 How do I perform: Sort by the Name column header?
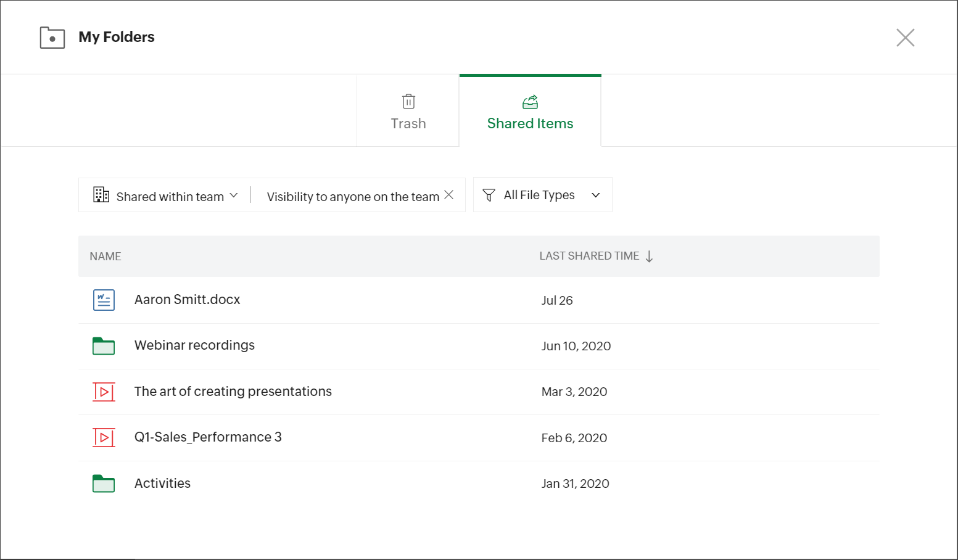click(x=105, y=257)
